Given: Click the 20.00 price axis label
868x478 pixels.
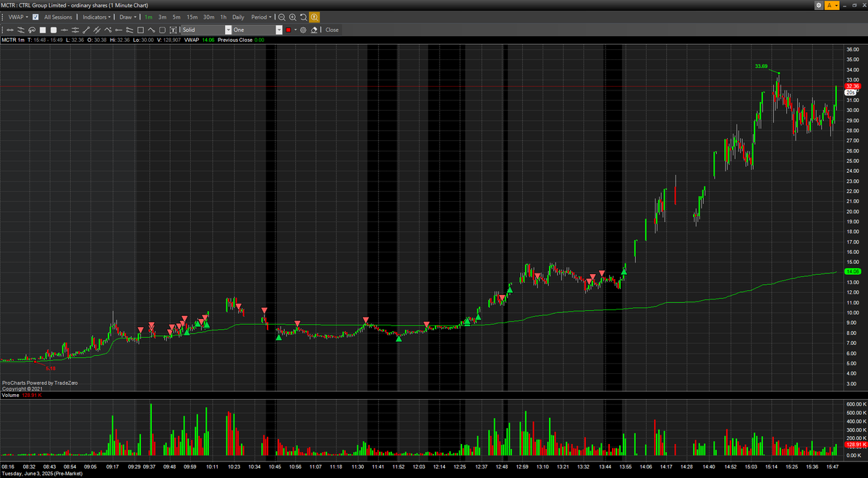Looking at the screenshot, I should click(x=851, y=211).
